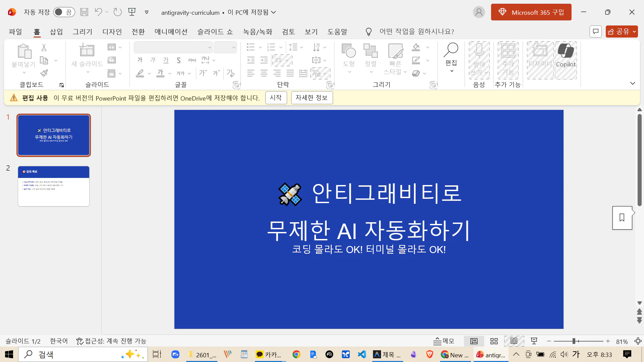Switch to the 삽입 ribbon tab

[x=56, y=32]
